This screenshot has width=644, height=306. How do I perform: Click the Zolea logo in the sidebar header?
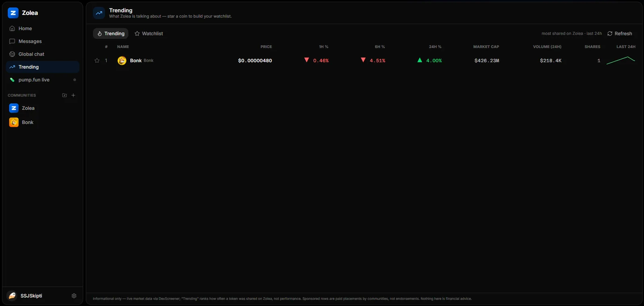[13, 13]
